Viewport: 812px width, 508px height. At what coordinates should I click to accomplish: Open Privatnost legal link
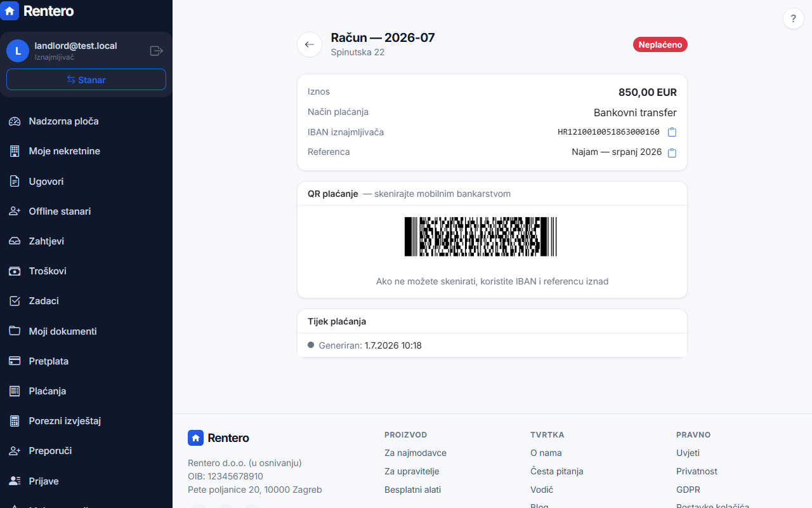coord(697,471)
